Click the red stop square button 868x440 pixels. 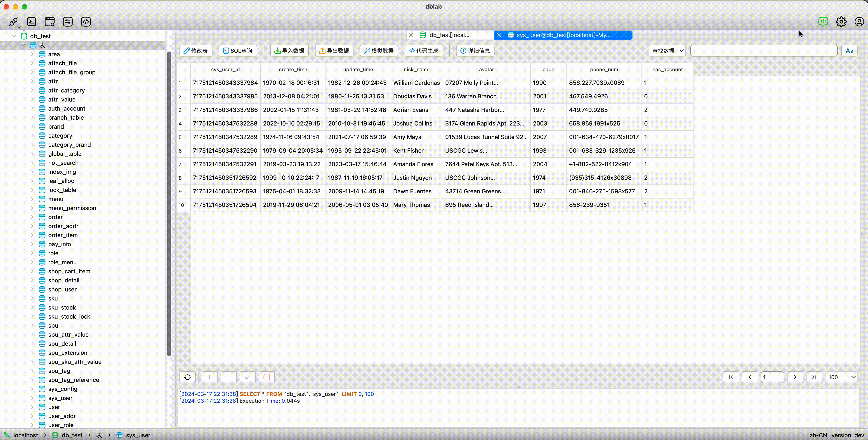pyautogui.click(x=267, y=377)
